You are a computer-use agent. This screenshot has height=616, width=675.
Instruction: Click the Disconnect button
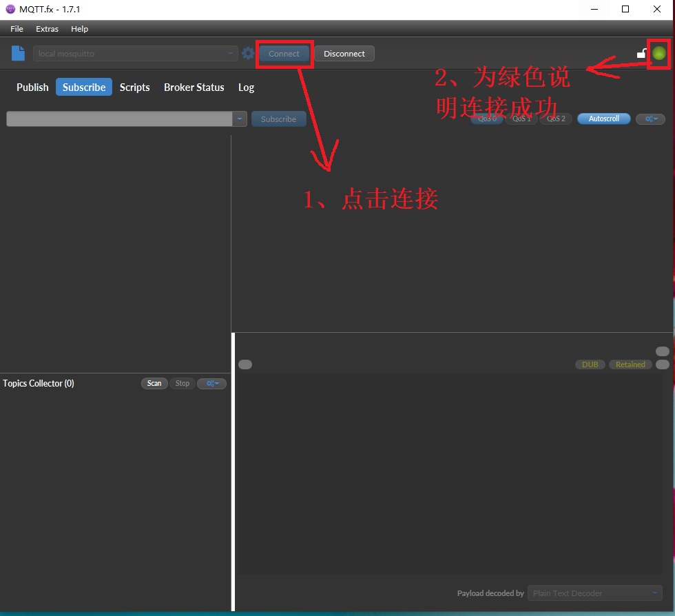[344, 54]
